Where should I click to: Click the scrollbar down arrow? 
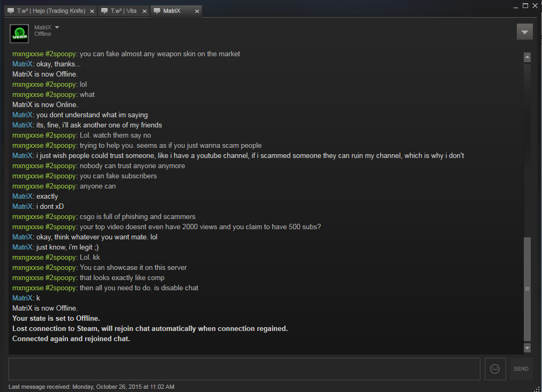[x=527, y=348]
